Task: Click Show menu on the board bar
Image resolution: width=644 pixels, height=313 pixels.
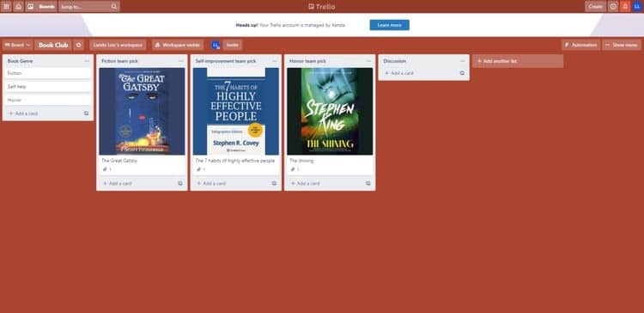Action: click(x=622, y=46)
